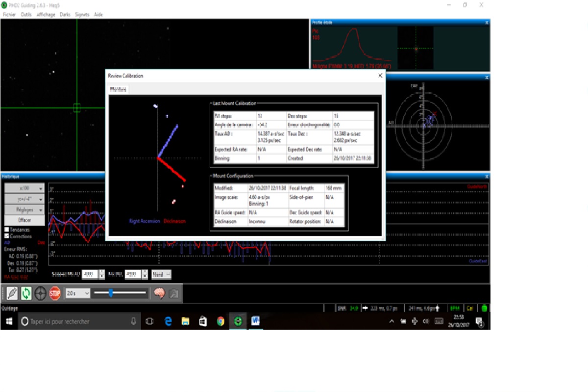This screenshot has height=392, width=588.
Task: Open the Fichier menu
Action: tap(9, 15)
